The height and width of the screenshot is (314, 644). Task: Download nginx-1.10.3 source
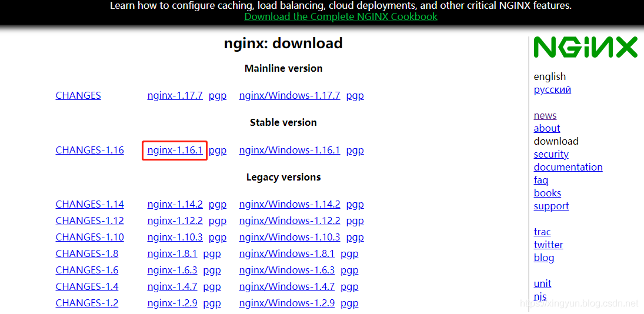pyautogui.click(x=175, y=237)
